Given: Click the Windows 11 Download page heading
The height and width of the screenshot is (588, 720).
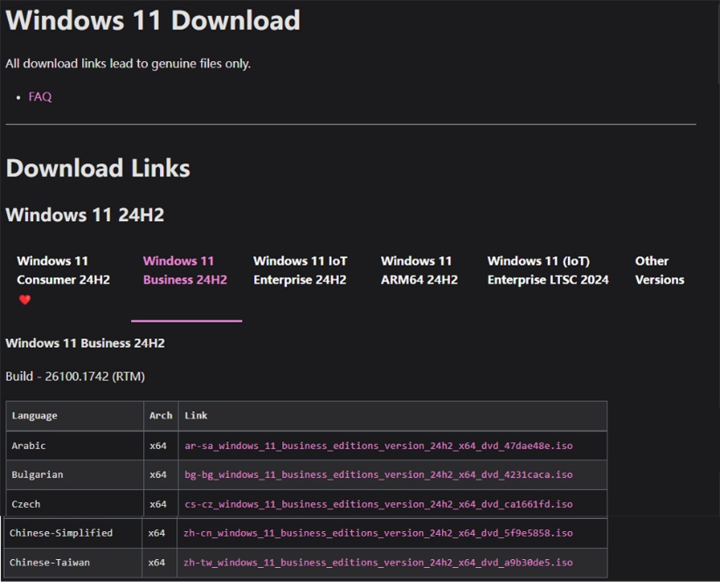Looking at the screenshot, I should click(x=153, y=21).
